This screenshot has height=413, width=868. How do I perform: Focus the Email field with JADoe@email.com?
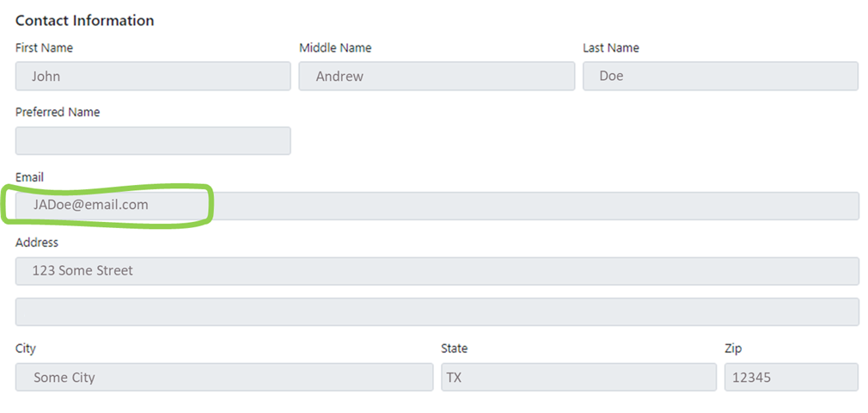pyautogui.click(x=437, y=206)
